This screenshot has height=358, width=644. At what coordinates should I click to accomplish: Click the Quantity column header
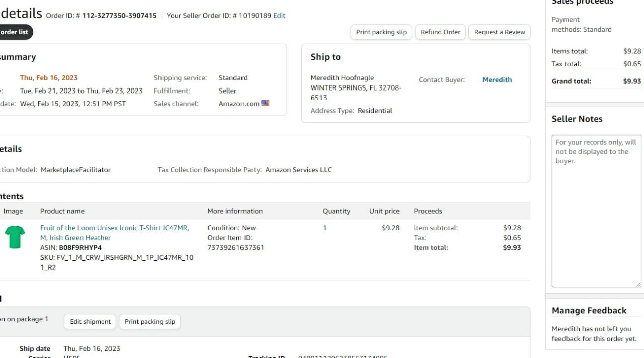[336, 211]
